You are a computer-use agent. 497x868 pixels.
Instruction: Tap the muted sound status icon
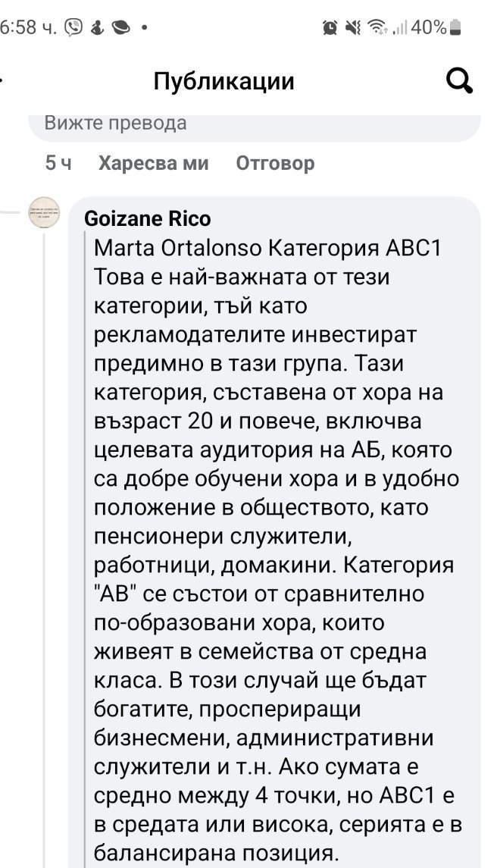tap(352, 28)
